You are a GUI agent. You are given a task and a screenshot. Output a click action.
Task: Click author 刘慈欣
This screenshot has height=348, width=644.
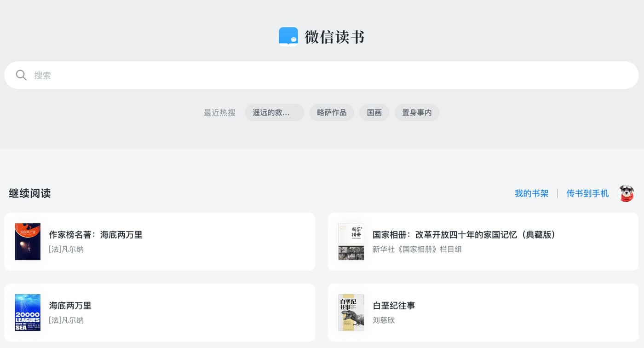384,320
